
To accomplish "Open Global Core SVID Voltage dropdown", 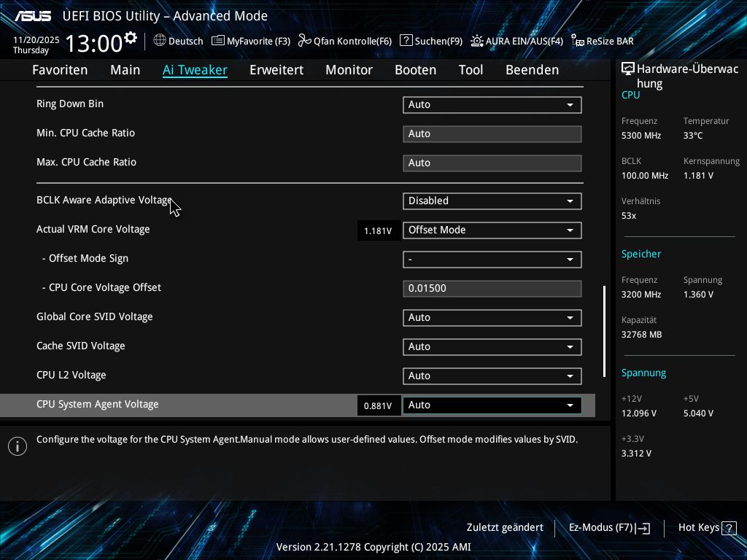I will coord(492,318).
